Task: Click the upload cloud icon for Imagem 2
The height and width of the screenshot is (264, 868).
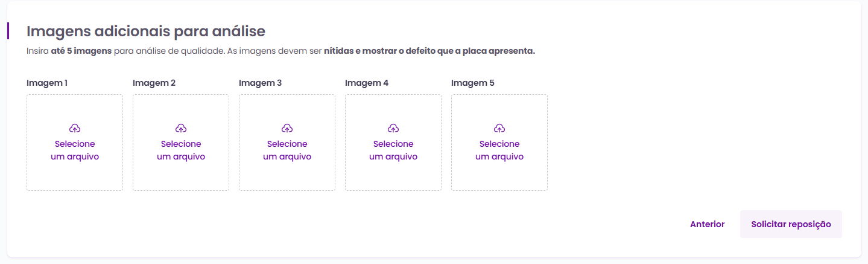Action: pos(181,128)
